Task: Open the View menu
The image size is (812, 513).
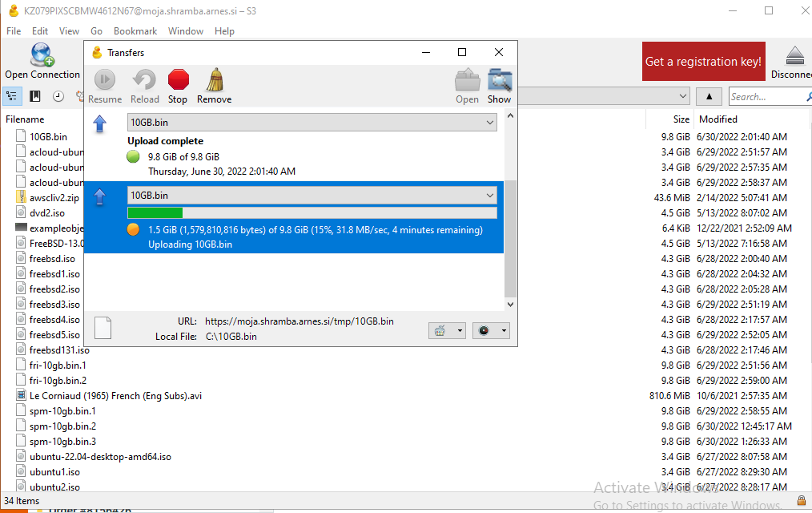Action: pos(69,30)
